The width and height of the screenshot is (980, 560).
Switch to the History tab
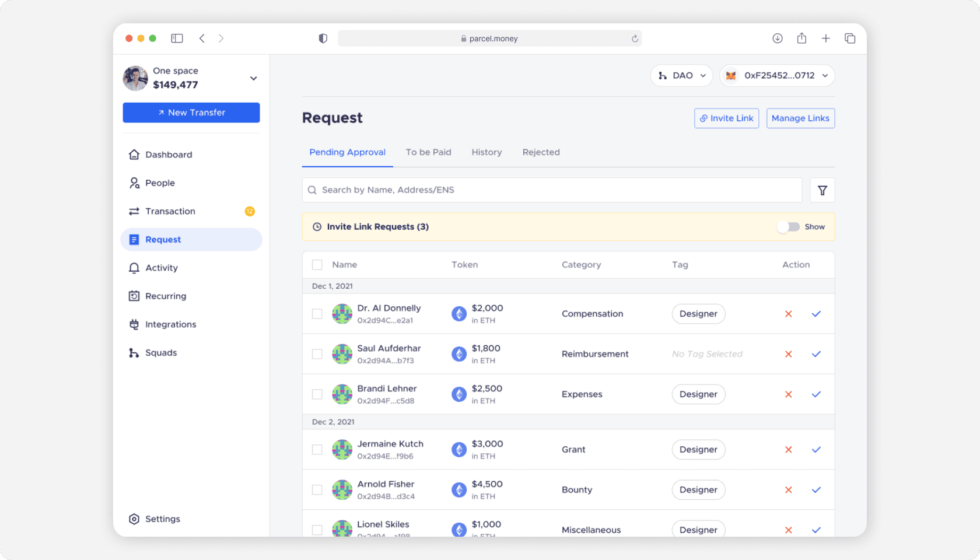[487, 152]
